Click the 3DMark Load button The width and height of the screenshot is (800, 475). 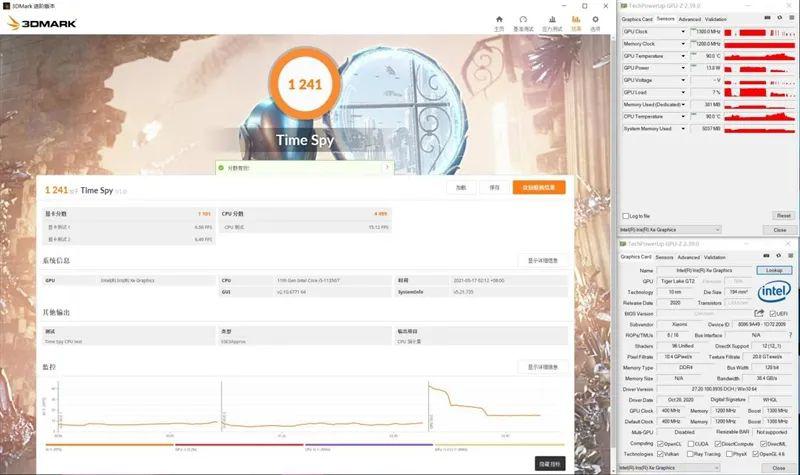(461, 188)
